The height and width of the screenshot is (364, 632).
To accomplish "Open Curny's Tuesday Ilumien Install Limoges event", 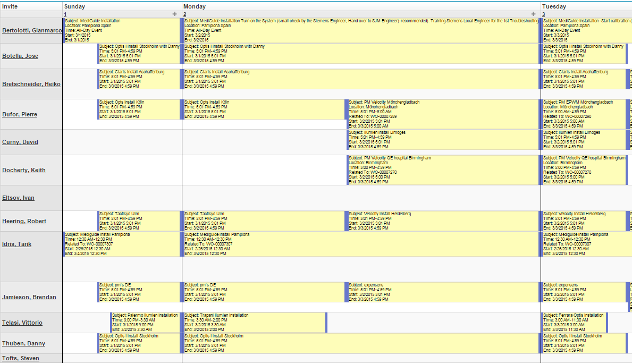I will click(x=585, y=140).
